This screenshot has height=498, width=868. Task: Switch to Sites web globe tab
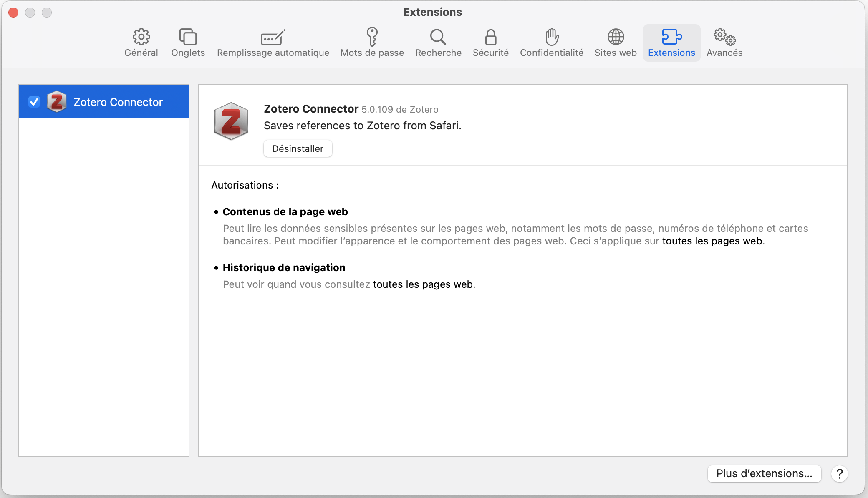[x=616, y=43]
